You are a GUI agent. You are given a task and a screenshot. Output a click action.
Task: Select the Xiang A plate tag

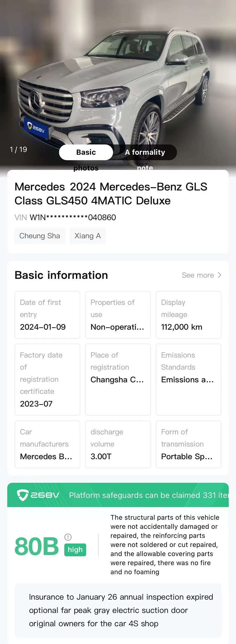(88, 236)
